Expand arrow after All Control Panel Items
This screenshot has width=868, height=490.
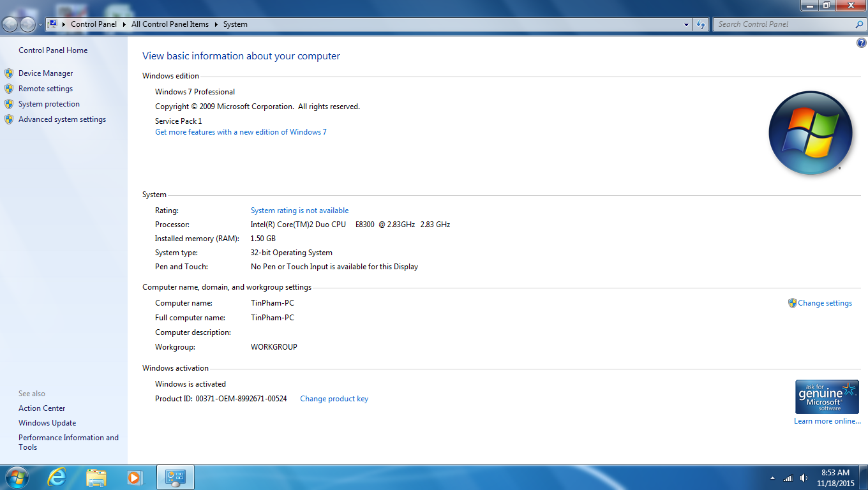click(x=216, y=24)
